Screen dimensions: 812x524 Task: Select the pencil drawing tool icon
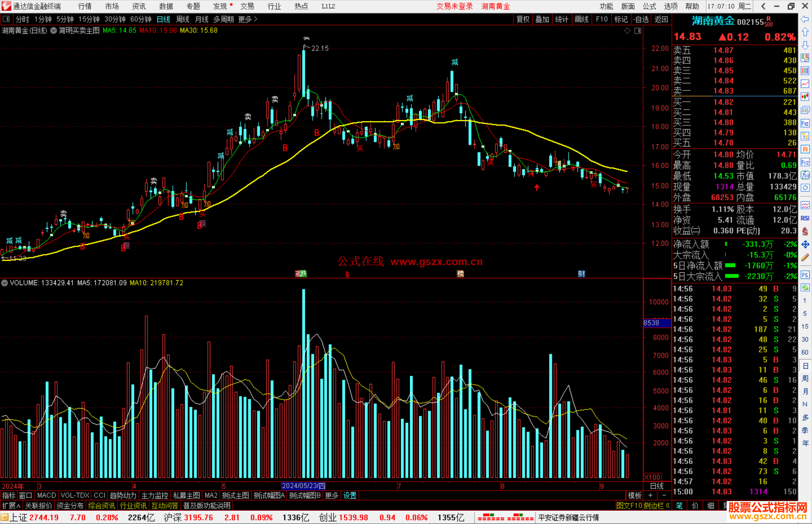[x=805, y=257]
